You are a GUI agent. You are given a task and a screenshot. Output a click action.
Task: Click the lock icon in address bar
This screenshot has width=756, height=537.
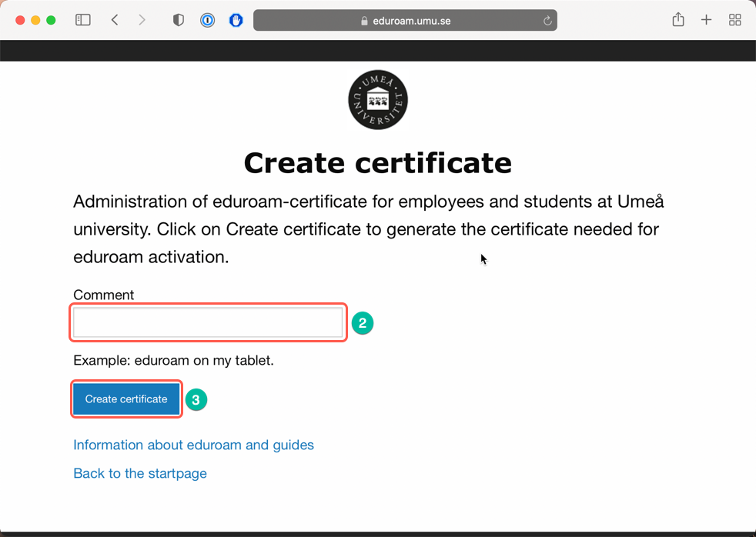[364, 21]
